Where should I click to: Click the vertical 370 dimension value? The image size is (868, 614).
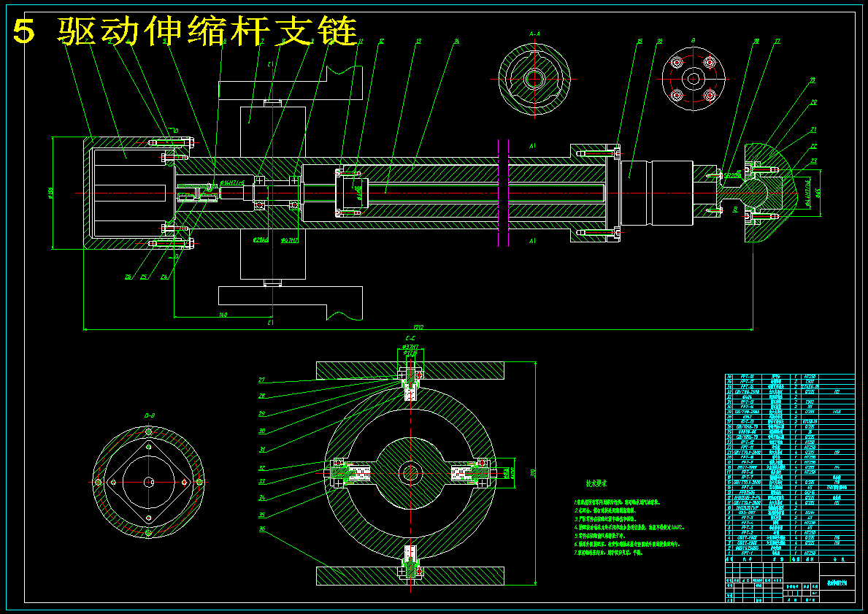coord(533,473)
